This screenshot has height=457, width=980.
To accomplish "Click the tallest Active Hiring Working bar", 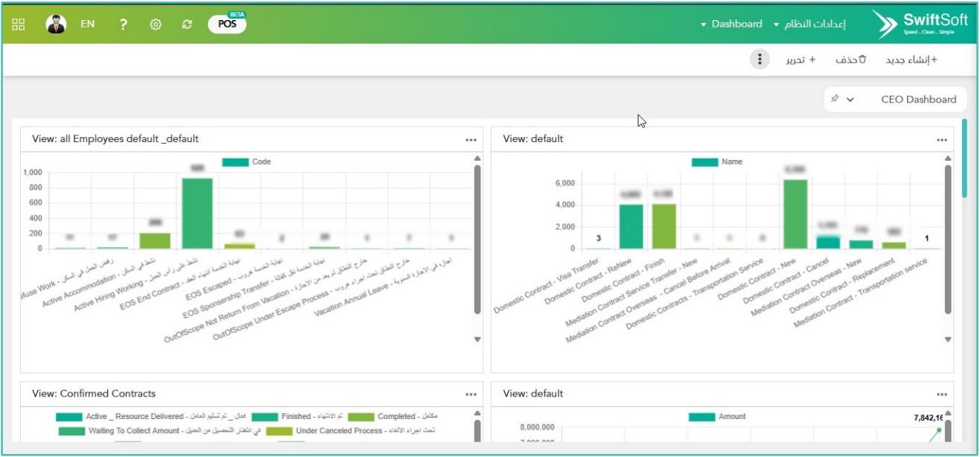I will click(197, 213).
